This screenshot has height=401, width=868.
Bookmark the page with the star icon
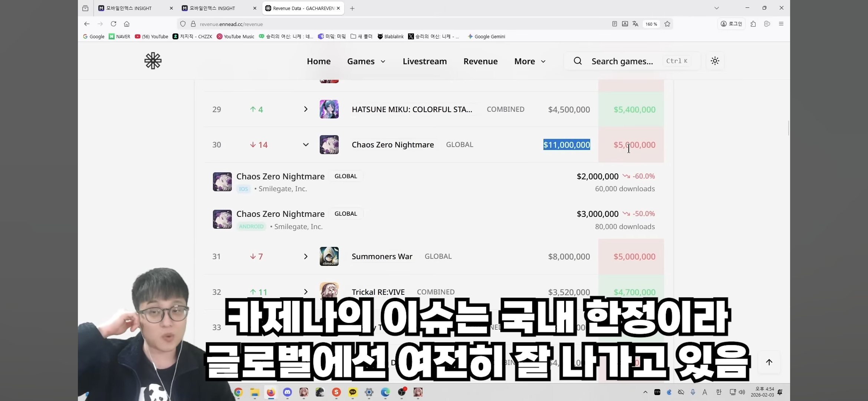(667, 24)
